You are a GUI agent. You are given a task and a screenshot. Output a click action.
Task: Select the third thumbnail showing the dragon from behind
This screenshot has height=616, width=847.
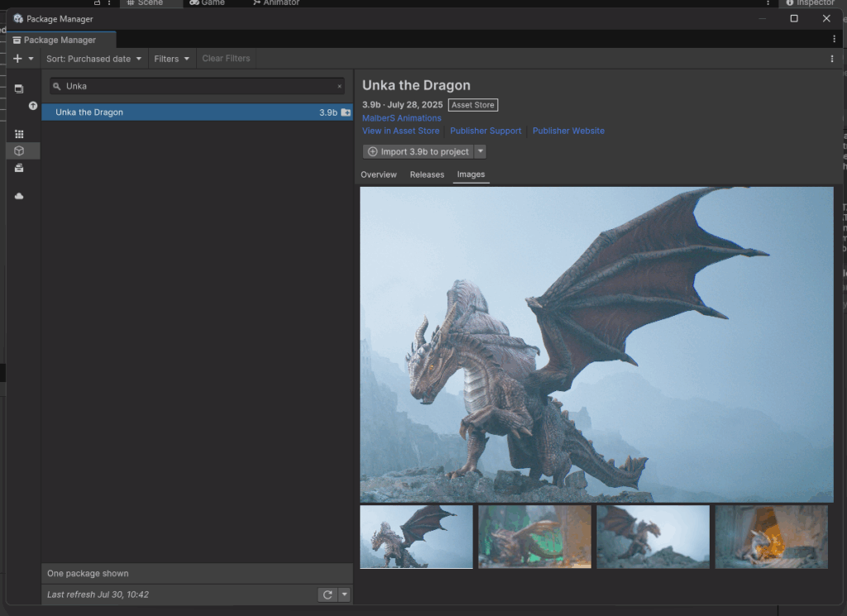coord(653,537)
